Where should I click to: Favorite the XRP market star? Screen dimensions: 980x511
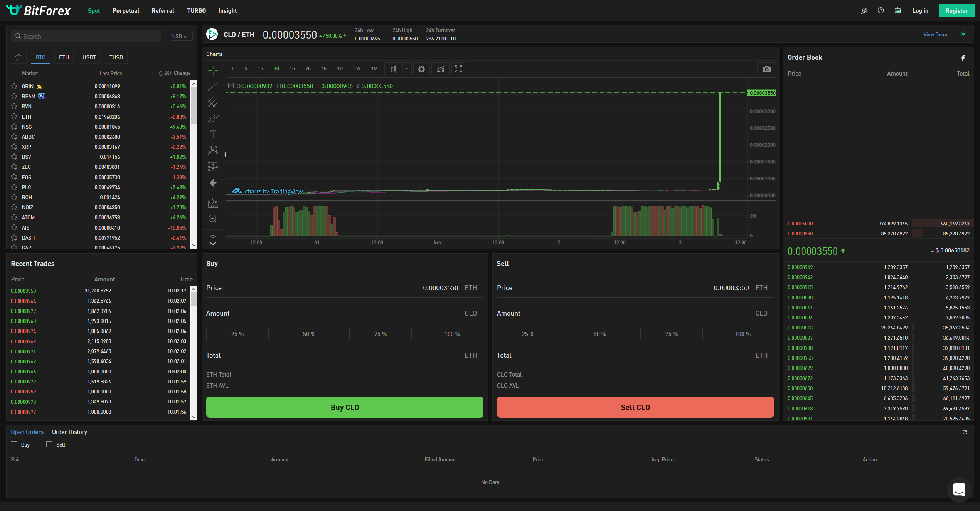pyautogui.click(x=14, y=147)
